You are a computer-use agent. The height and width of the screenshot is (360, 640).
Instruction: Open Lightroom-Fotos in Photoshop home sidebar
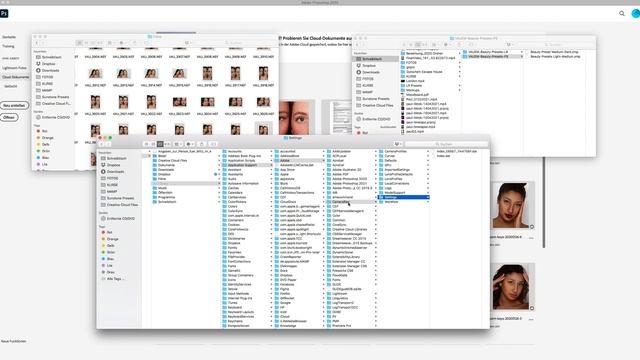point(14,68)
